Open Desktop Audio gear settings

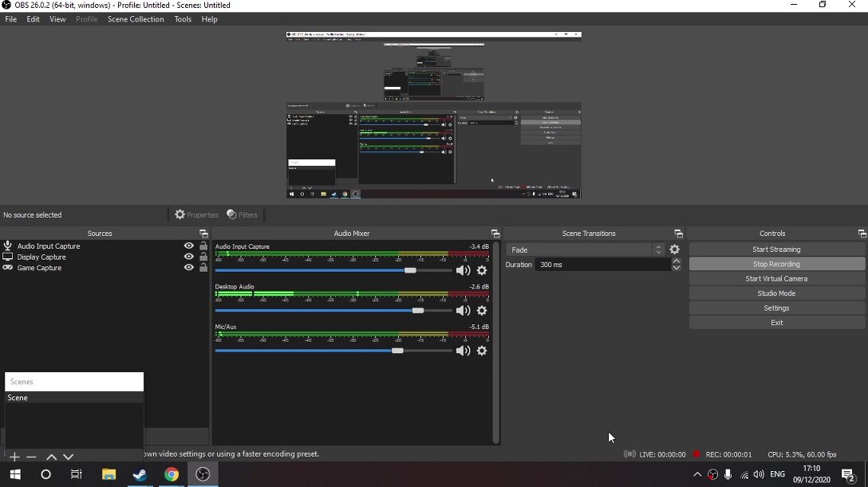pos(482,311)
